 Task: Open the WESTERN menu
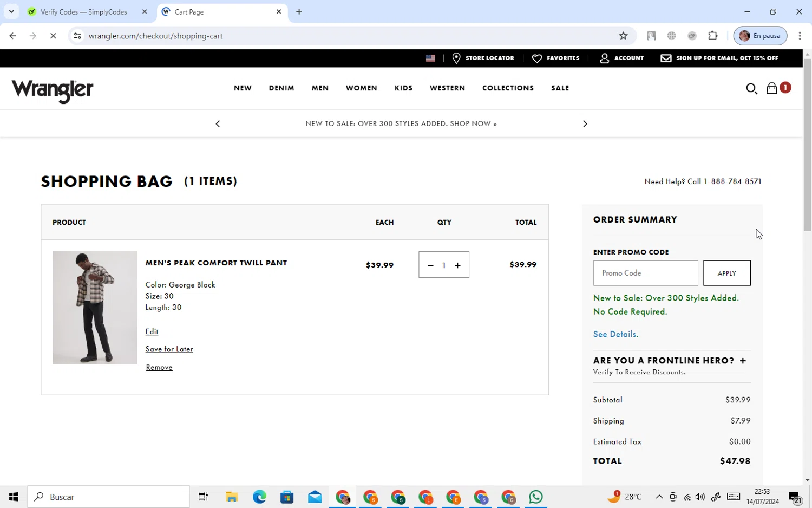(x=447, y=88)
